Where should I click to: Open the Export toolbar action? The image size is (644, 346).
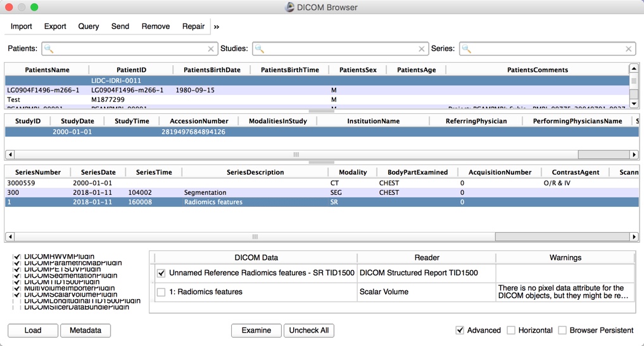tap(55, 27)
